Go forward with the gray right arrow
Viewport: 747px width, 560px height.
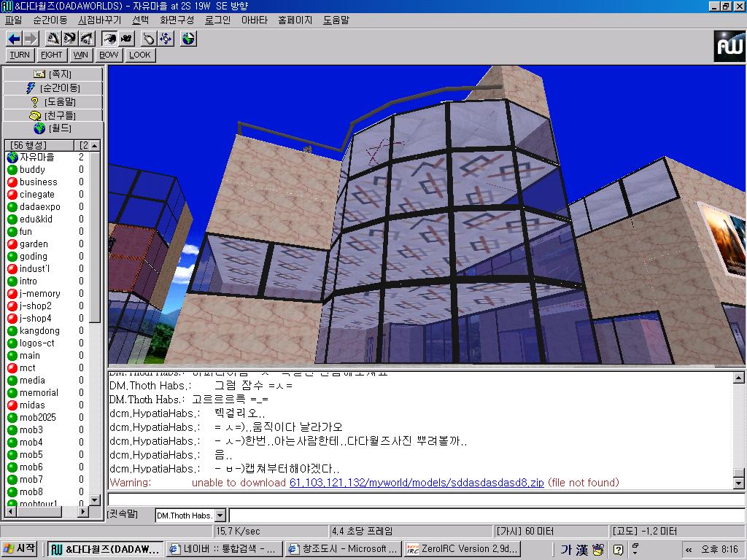click(30, 39)
